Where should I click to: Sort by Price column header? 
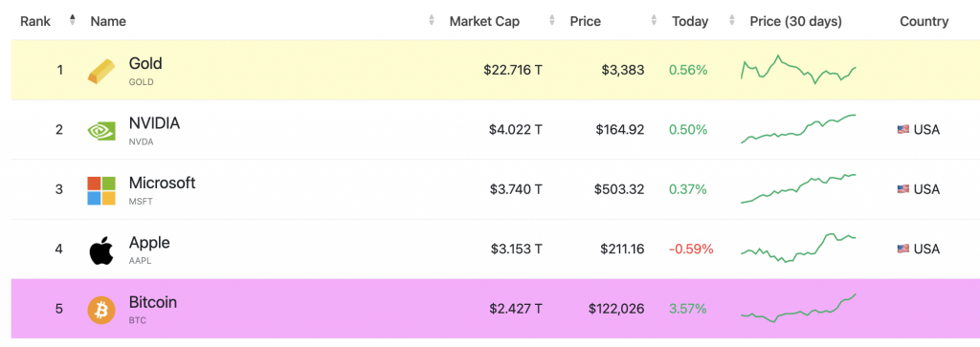(x=585, y=21)
